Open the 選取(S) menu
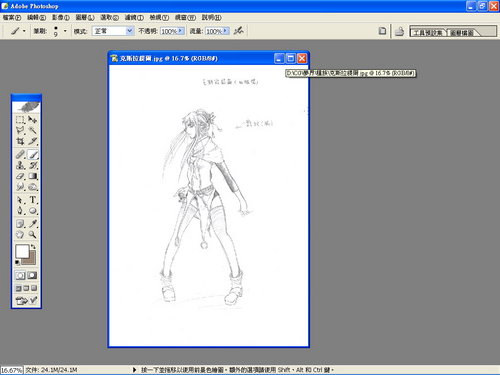The image size is (500, 375). click(110, 17)
